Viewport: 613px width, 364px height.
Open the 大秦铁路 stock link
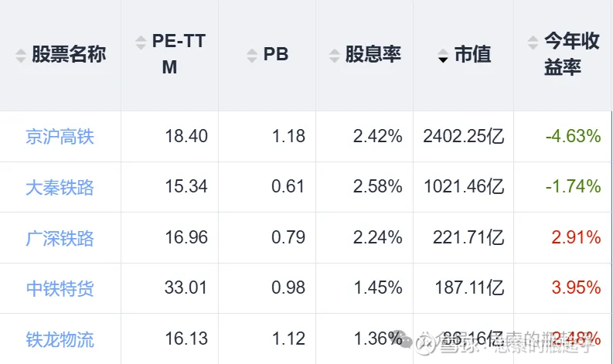(60, 187)
